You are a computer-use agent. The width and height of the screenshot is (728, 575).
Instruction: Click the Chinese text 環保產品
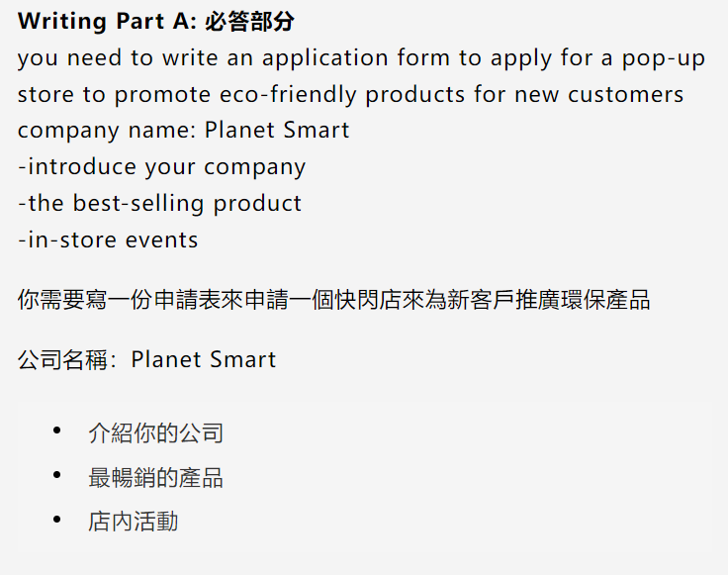(x=605, y=300)
